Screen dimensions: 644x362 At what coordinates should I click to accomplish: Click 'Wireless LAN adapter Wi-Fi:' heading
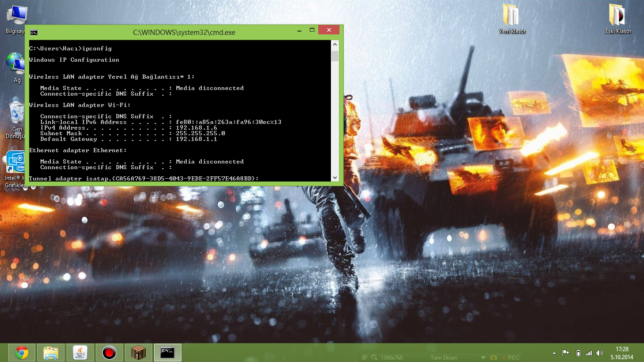[80, 105]
